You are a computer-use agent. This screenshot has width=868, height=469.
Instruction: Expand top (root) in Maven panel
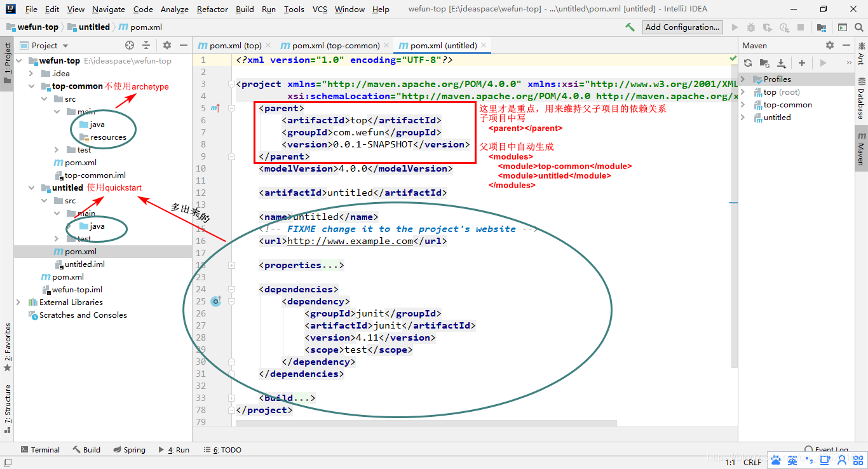(743, 92)
